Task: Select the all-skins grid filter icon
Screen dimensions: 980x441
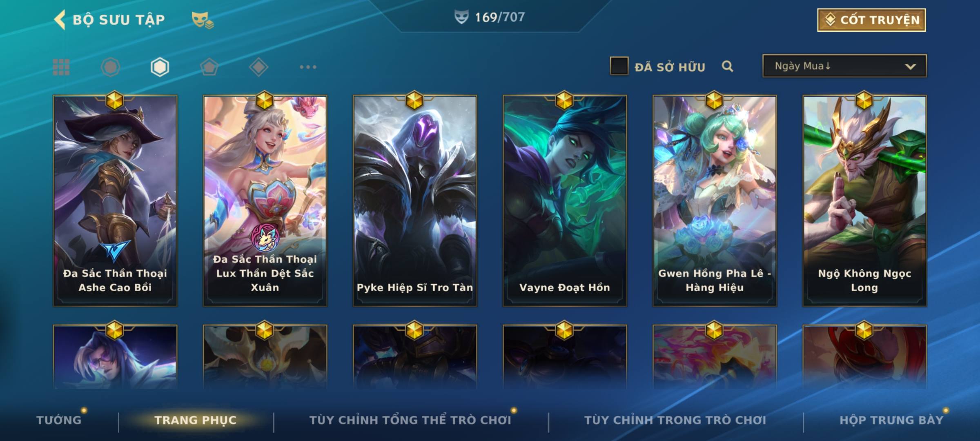Action: [x=61, y=67]
